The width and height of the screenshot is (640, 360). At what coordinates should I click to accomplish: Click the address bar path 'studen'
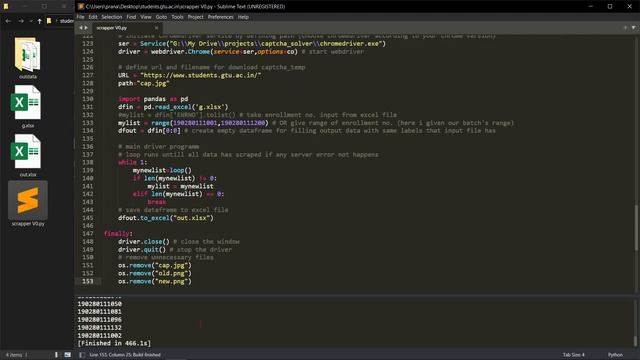click(x=67, y=21)
